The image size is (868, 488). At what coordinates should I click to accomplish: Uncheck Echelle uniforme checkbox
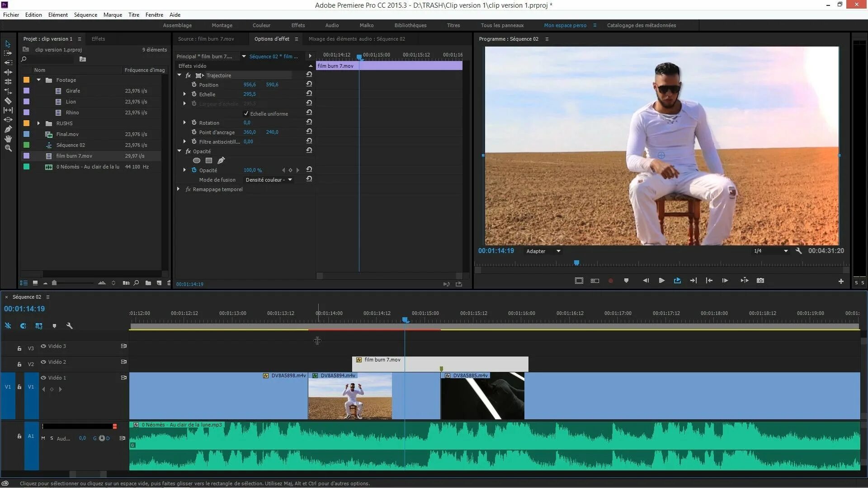click(246, 113)
